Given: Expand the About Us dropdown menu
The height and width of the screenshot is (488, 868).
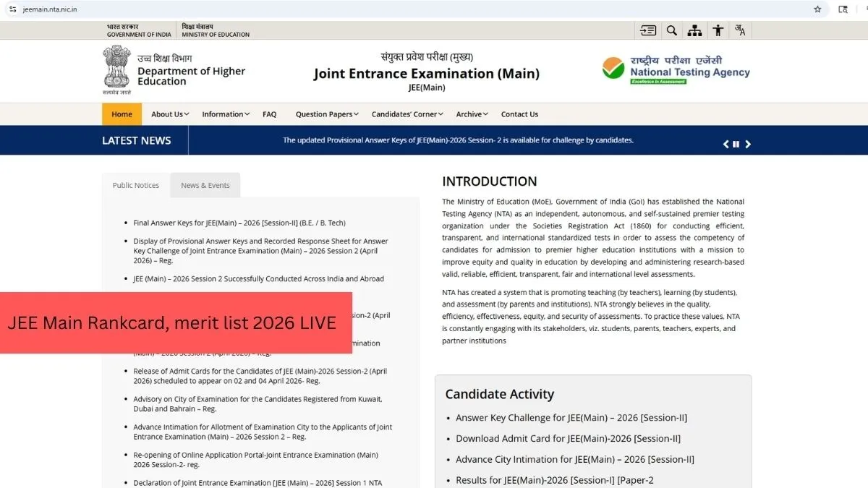Looking at the screenshot, I should coord(170,114).
